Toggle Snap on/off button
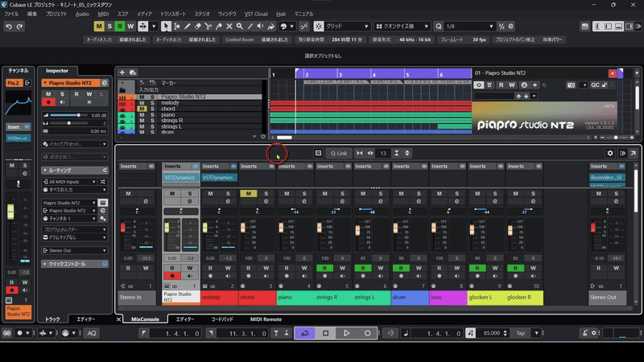Screen dimensions: 644x362 point(319,27)
